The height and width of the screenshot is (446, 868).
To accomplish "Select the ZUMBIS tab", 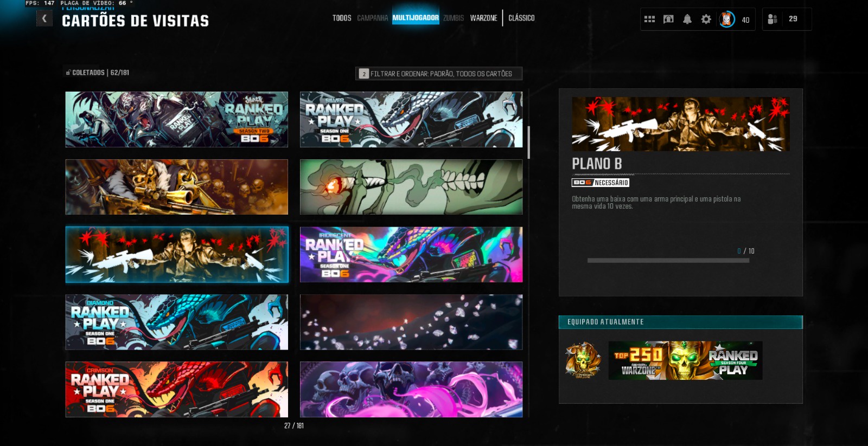I will 454,18.
